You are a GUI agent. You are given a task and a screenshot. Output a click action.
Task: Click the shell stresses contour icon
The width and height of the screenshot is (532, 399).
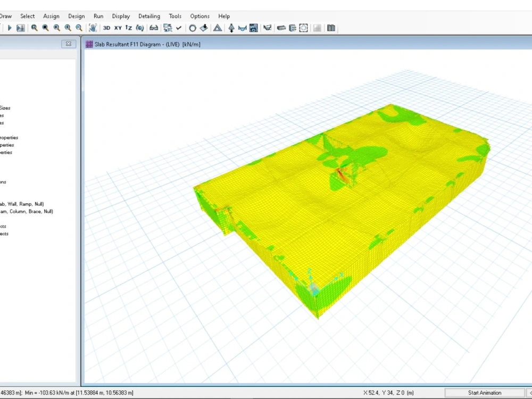pos(253,28)
